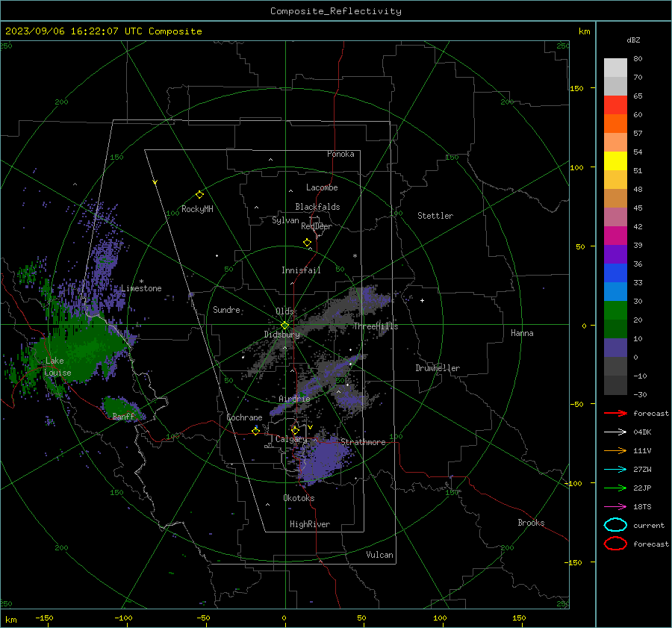Click the Calgary city label
This screenshot has height=628, width=672.
pyautogui.click(x=291, y=439)
